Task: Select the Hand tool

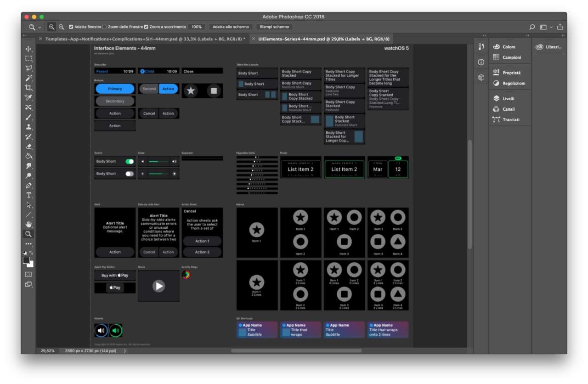Action: (28, 224)
